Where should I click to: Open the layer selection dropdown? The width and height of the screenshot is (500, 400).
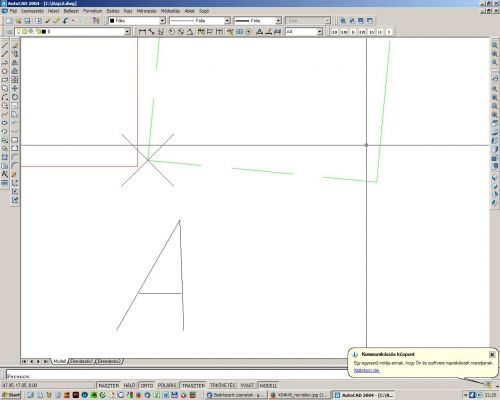[73, 32]
